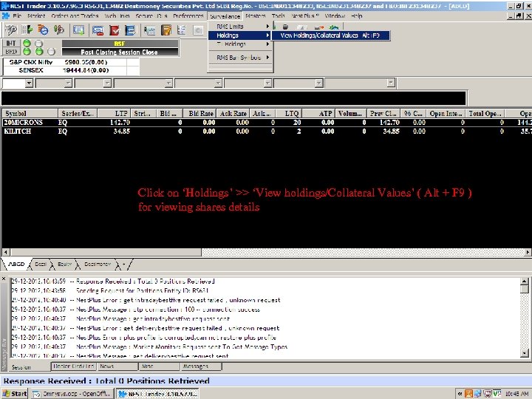The height and width of the screenshot is (399, 532).
Task: Click the keys icon in the toolbar
Action: point(11,30)
